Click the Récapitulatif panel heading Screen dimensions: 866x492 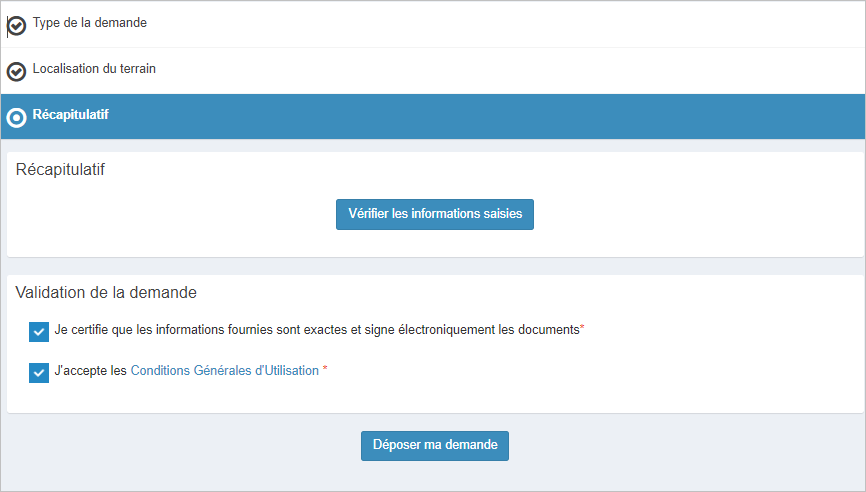[60, 170]
